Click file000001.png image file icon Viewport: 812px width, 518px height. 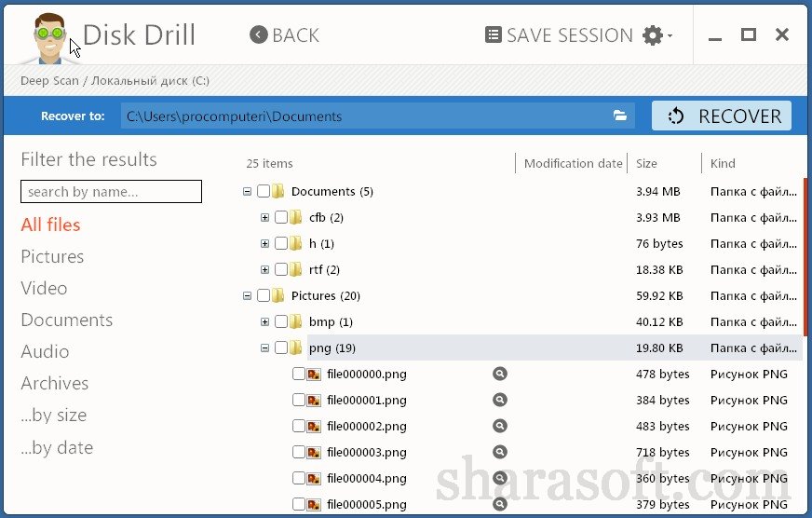pyautogui.click(x=314, y=400)
